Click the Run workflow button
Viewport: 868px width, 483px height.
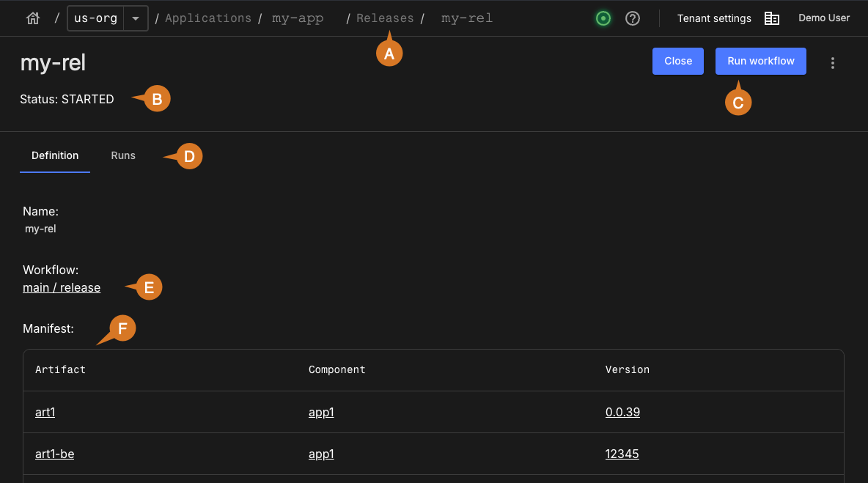pyautogui.click(x=761, y=61)
